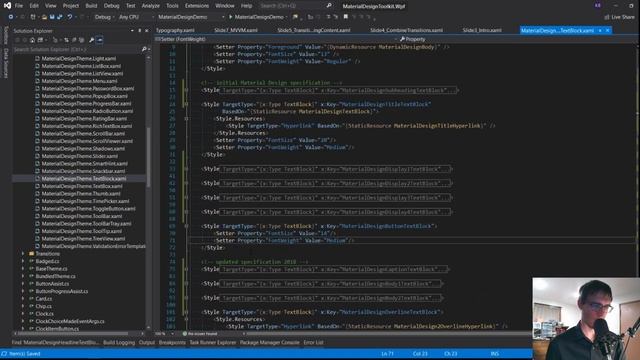The width and height of the screenshot is (640, 360).
Task: Click the New Project toolbar icon
Action: coord(33,17)
